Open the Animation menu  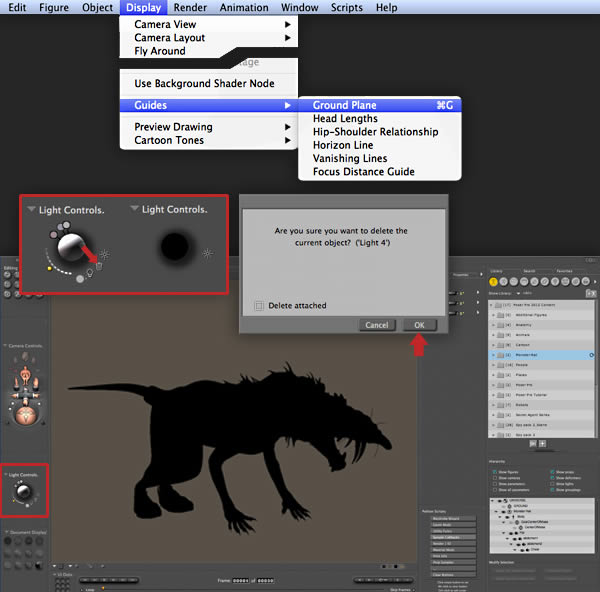click(x=244, y=7)
